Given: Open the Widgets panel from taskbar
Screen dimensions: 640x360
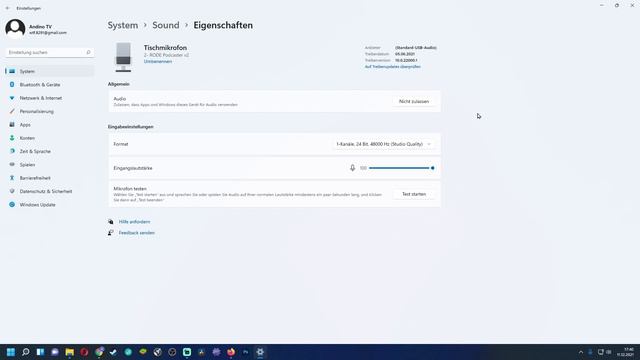Looking at the screenshot, I should coord(40,352).
